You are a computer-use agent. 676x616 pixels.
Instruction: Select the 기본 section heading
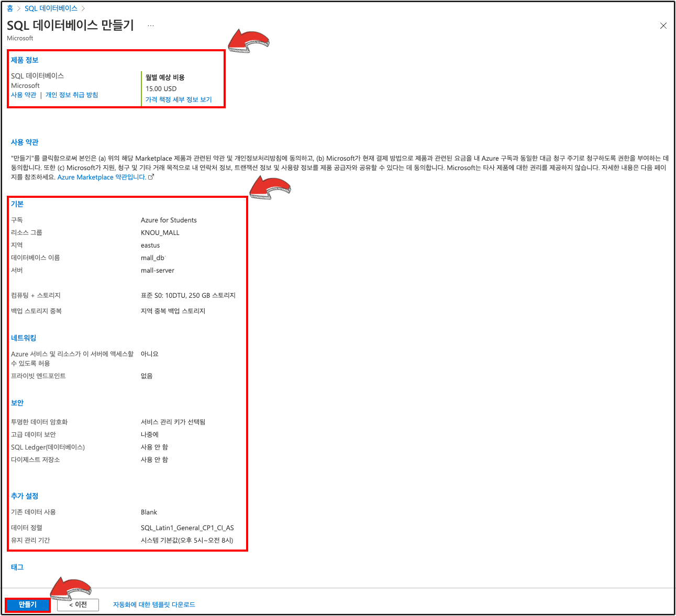pyautogui.click(x=17, y=204)
